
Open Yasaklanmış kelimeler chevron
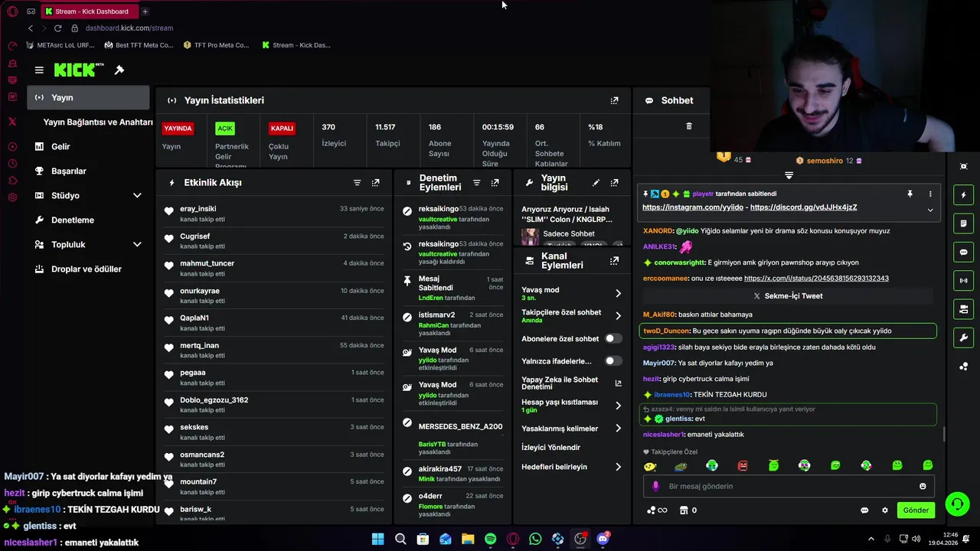[618, 429]
